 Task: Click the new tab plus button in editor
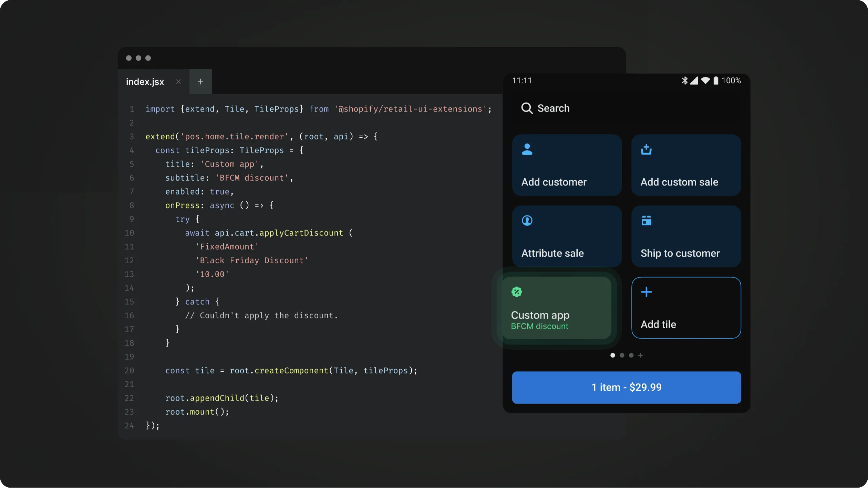200,81
